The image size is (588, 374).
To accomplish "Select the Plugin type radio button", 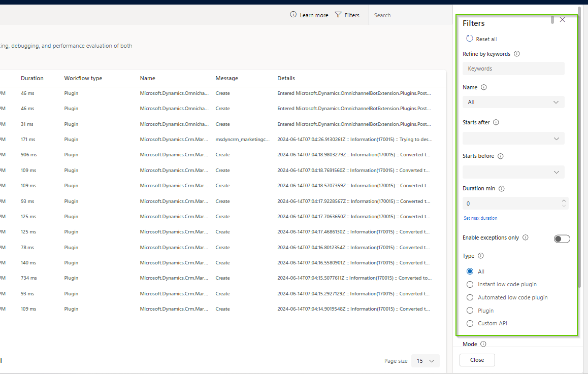I will pyautogui.click(x=470, y=310).
